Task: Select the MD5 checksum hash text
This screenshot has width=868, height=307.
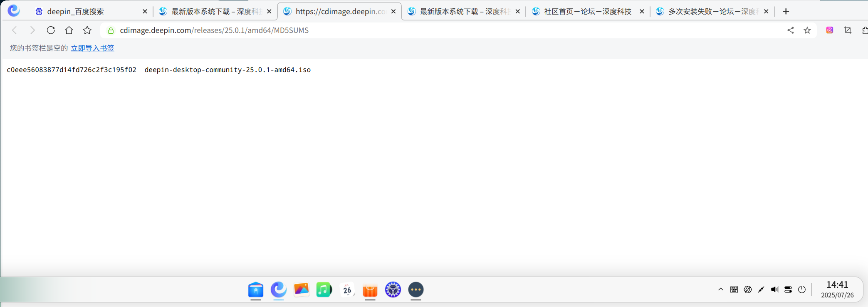Action: (x=72, y=70)
